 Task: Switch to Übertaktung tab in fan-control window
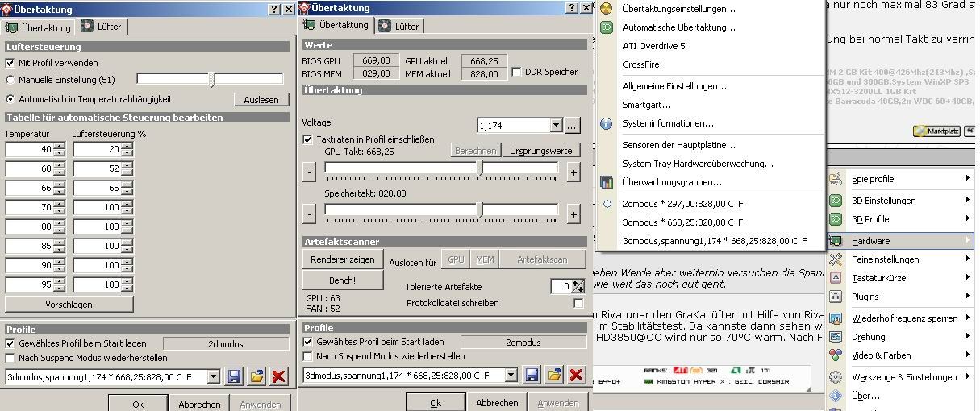point(40,27)
